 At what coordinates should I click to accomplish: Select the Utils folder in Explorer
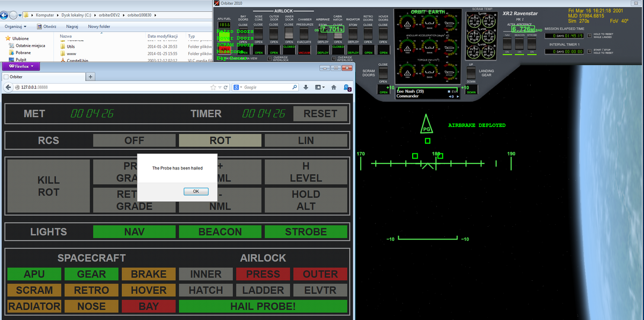coord(71,47)
